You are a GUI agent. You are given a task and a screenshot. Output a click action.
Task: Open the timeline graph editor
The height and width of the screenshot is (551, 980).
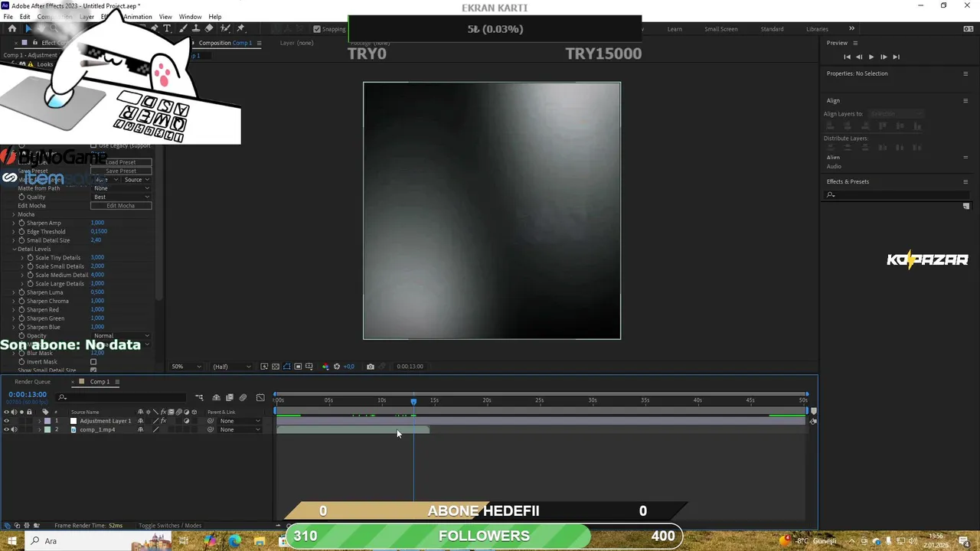pyautogui.click(x=260, y=397)
